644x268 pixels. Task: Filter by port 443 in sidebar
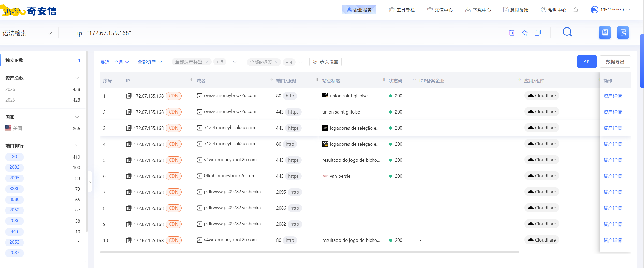pos(14,231)
